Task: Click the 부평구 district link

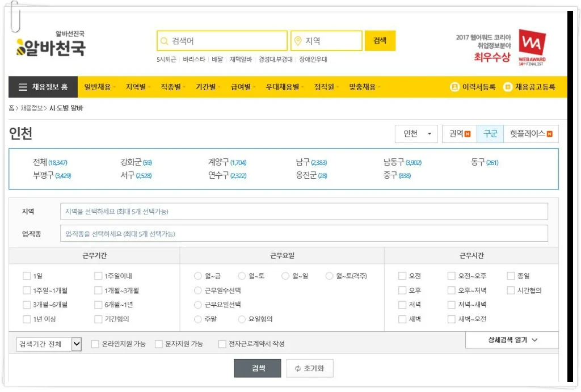Action: click(x=52, y=175)
